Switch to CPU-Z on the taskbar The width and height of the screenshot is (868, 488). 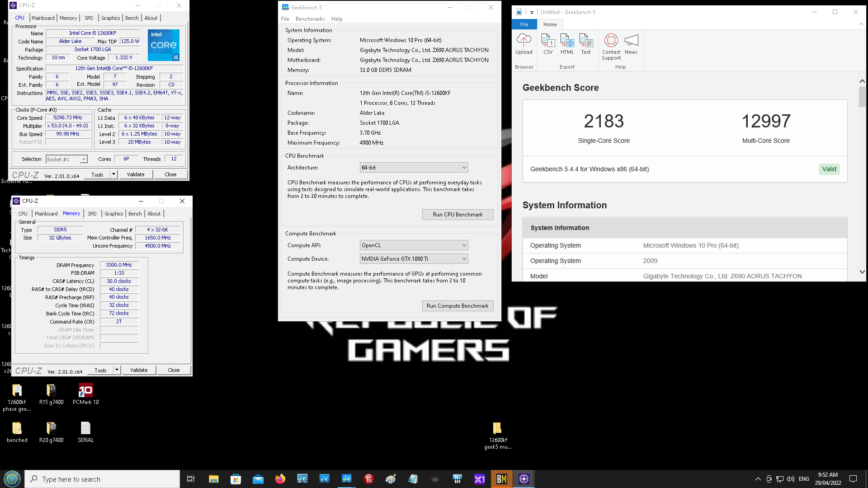(524, 479)
